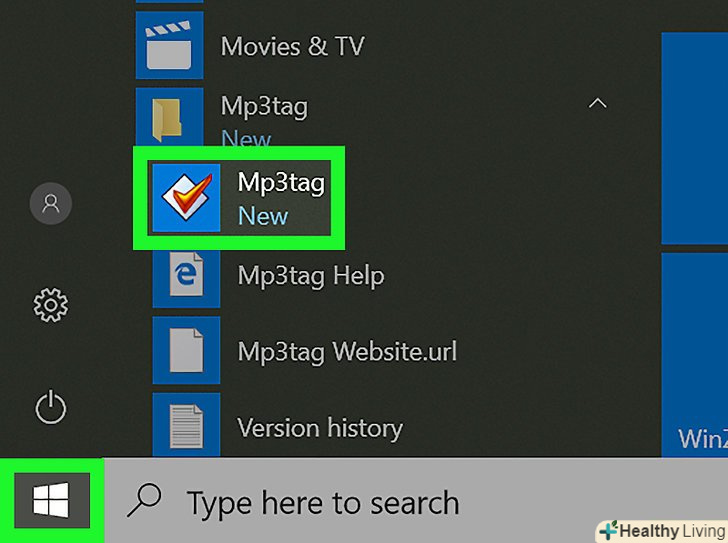Click the magnifier search icon on taskbar
728x543 pixels.
[x=144, y=500]
